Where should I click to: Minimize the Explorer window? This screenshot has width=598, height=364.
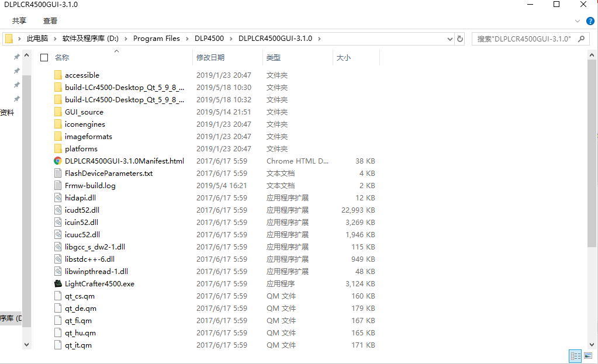click(x=530, y=4)
